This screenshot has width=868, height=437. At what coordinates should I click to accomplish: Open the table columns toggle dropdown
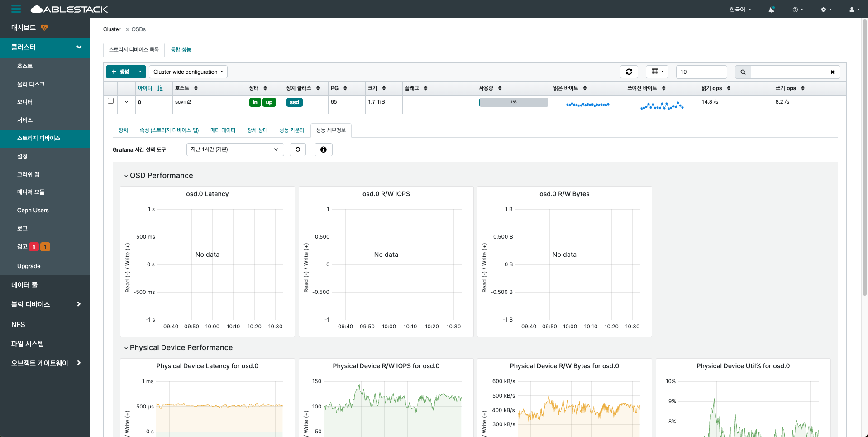pos(657,72)
